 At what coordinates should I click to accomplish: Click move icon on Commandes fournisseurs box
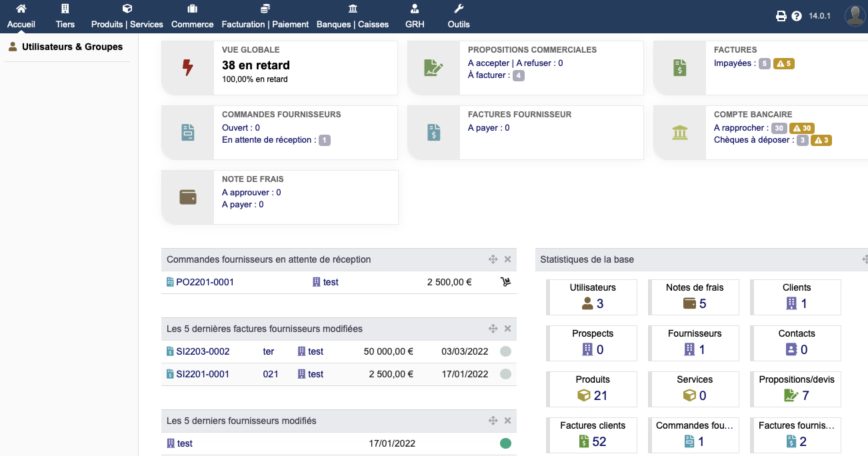[493, 259]
